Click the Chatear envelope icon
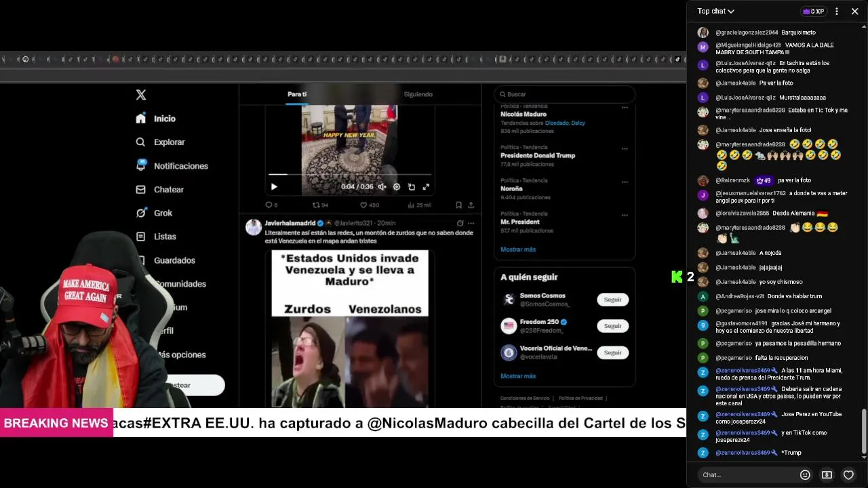This screenshot has width=868, height=488. [x=140, y=190]
